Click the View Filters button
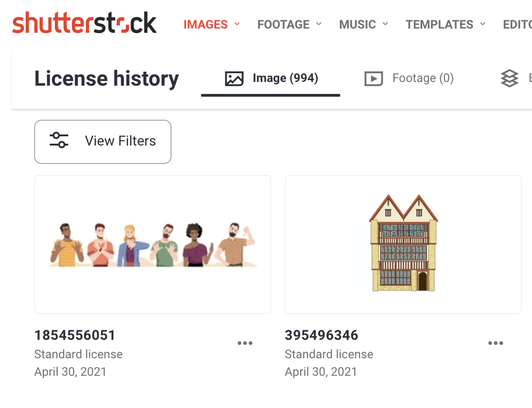532x408 pixels. pos(103,142)
